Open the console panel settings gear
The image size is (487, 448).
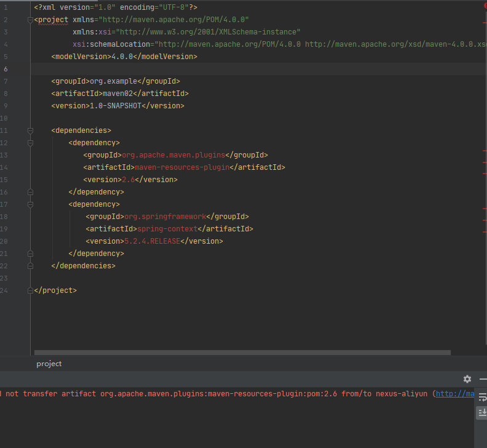pos(467,379)
